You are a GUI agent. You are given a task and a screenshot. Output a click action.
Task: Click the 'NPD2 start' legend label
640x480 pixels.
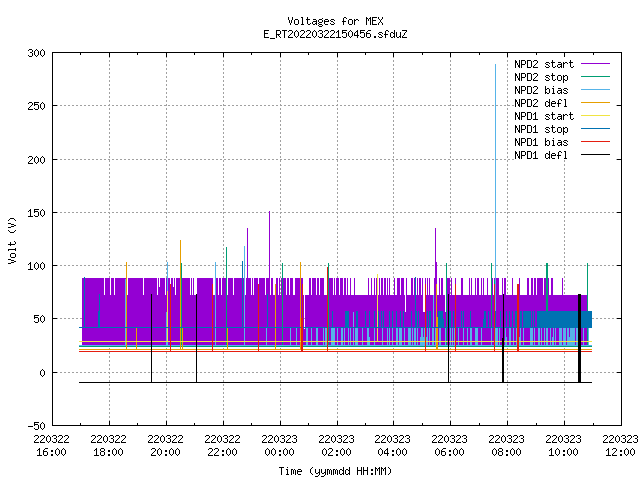pos(544,64)
